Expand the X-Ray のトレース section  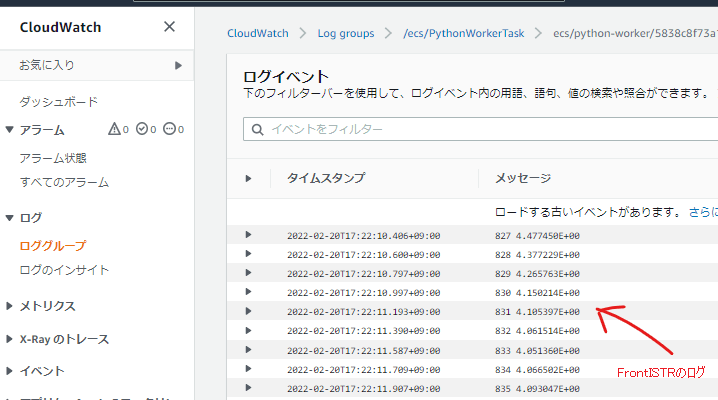pos(9,339)
